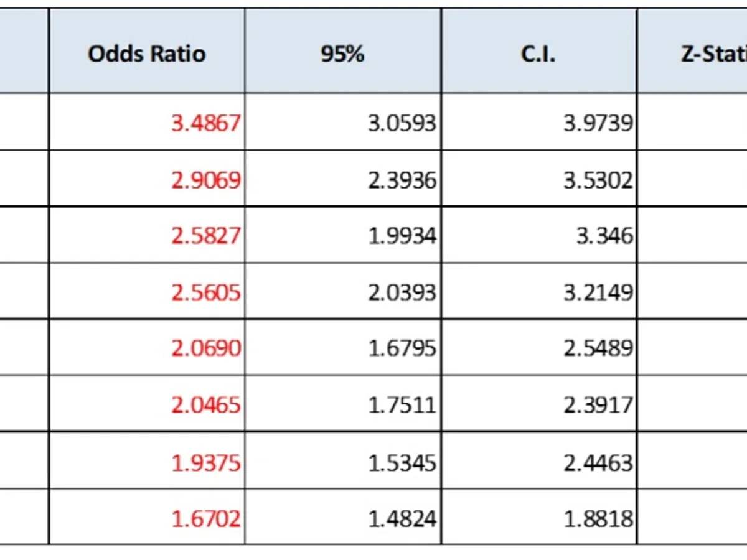Select the cell showing 1.7511
The image size is (747, 560).
(402, 405)
